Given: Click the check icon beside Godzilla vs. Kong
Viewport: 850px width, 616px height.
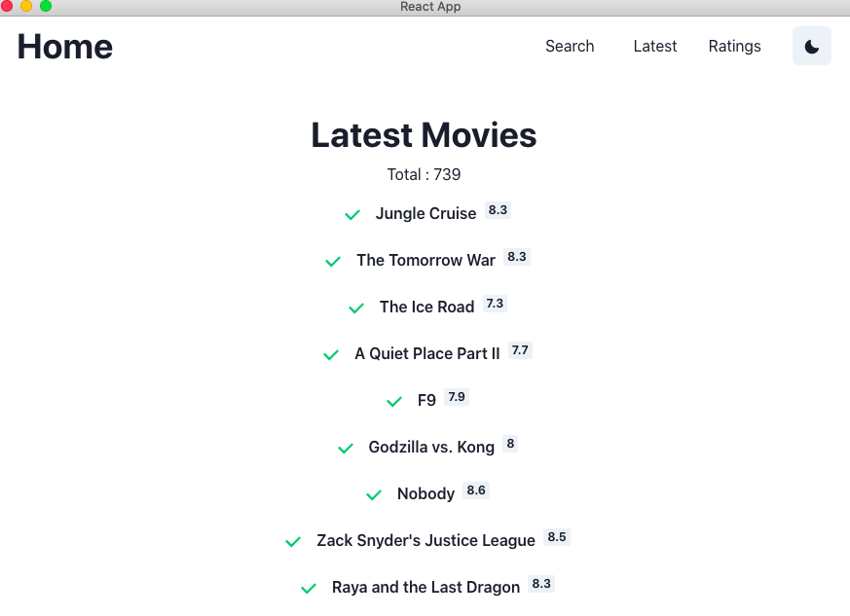Looking at the screenshot, I should pos(346,448).
